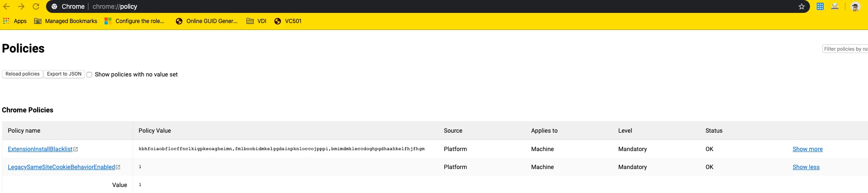Viewport: 868px width, 193px height.
Task: Open the LegacySameSiteCookieBehaviorEnabled policy link
Action: pyautogui.click(x=61, y=167)
